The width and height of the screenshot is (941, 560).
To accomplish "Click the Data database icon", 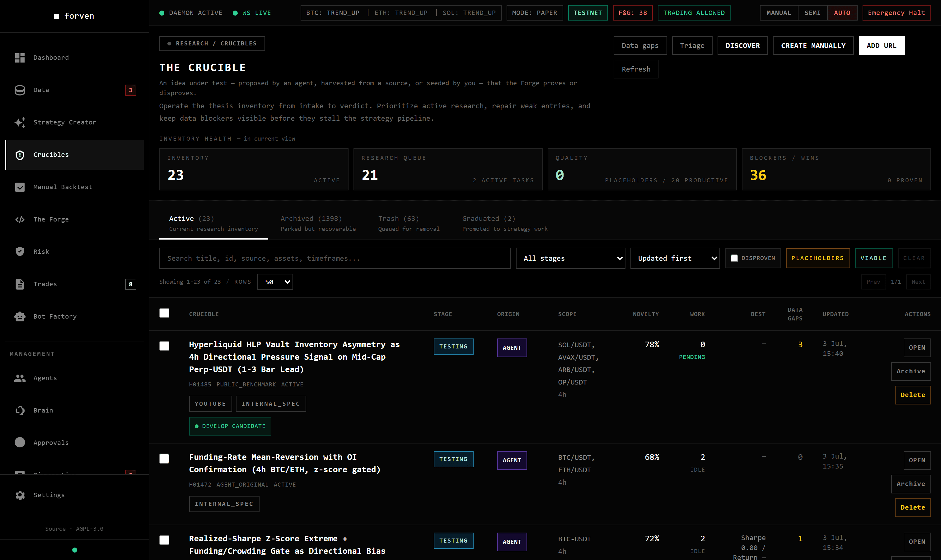I will point(20,90).
